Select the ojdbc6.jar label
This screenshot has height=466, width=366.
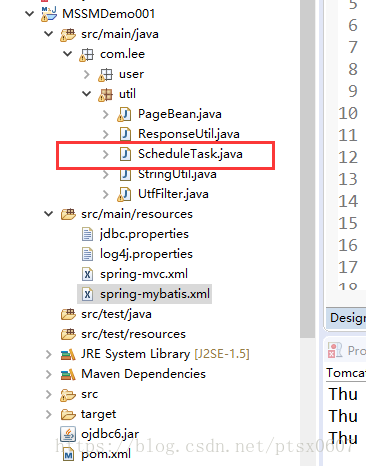(x=110, y=434)
